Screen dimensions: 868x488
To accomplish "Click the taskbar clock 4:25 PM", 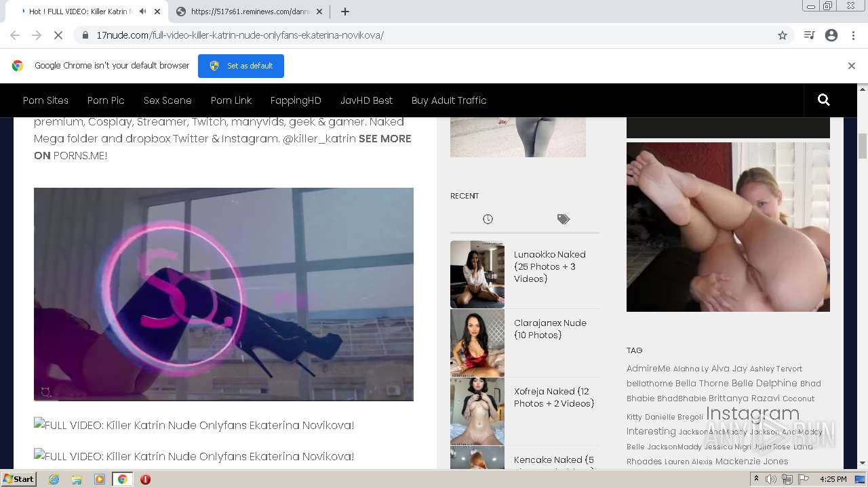I will point(833,479).
